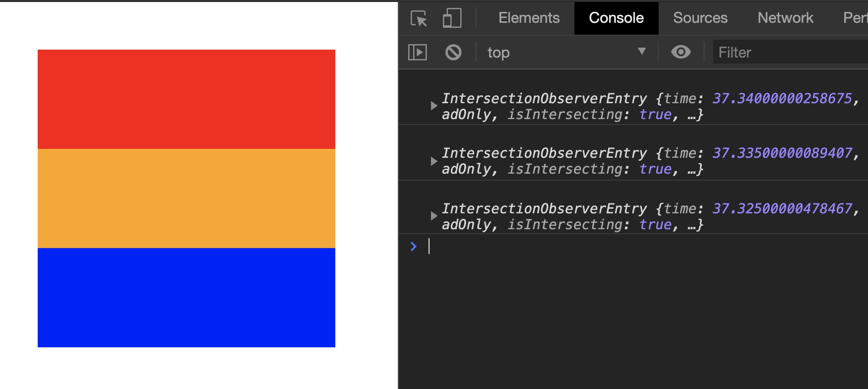Screen dimensions: 868x389
Task: Expand the third IntersectionObserverEntry log
Action: point(434,216)
